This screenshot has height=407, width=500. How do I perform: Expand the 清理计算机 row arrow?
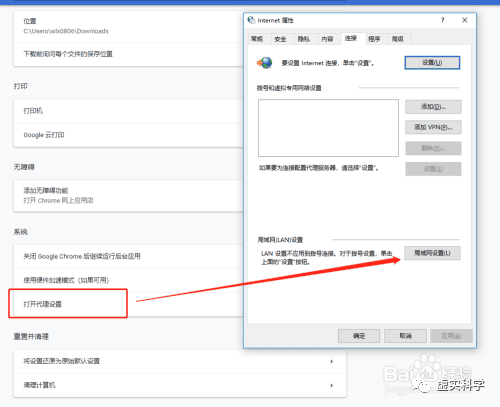tap(332, 385)
